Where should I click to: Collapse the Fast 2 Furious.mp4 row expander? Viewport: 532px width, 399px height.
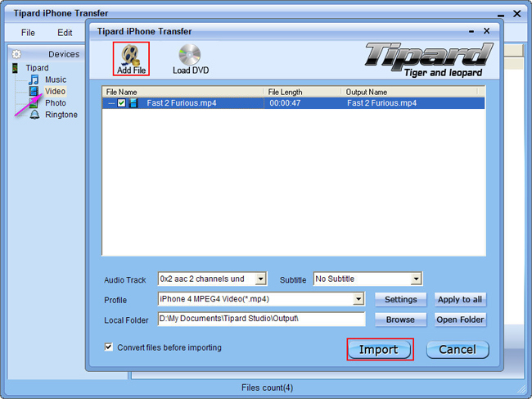pos(111,103)
